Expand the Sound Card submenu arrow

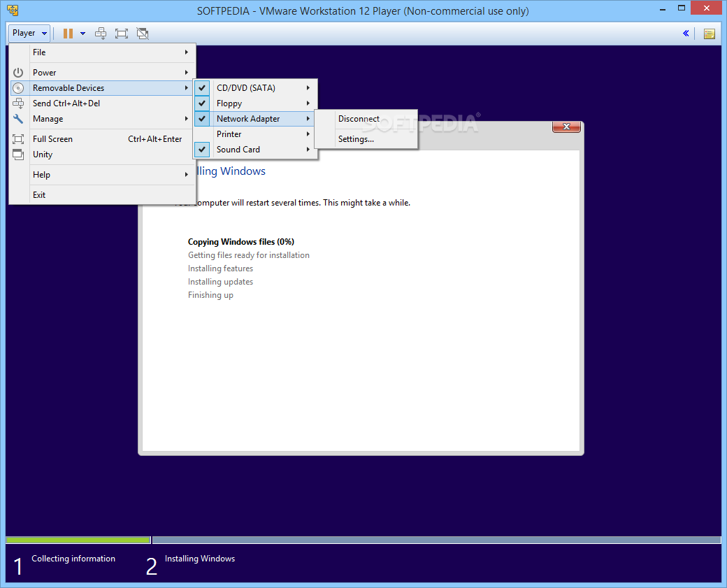pyautogui.click(x=308, y=150)
